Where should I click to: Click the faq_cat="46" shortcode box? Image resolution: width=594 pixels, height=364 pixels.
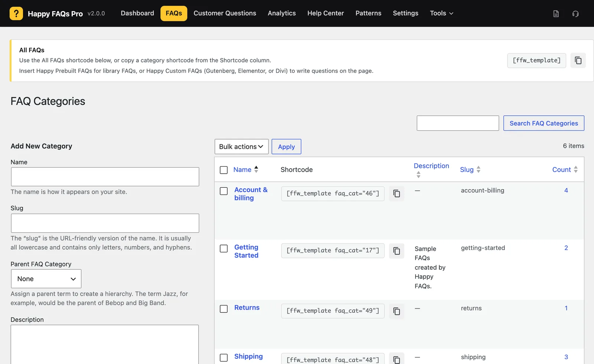click(x=333, y=194)
